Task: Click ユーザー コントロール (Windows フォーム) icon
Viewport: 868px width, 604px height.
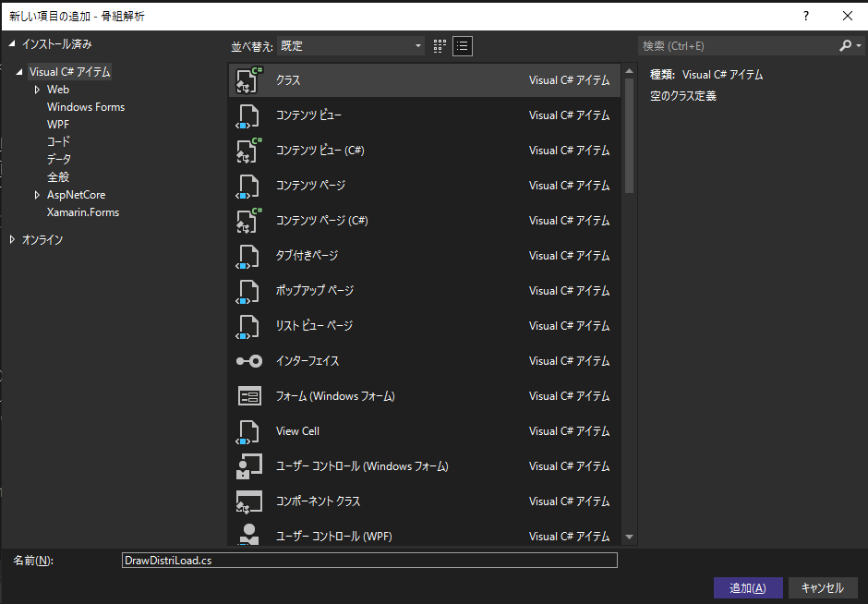Action: click(x=248, y=466)
